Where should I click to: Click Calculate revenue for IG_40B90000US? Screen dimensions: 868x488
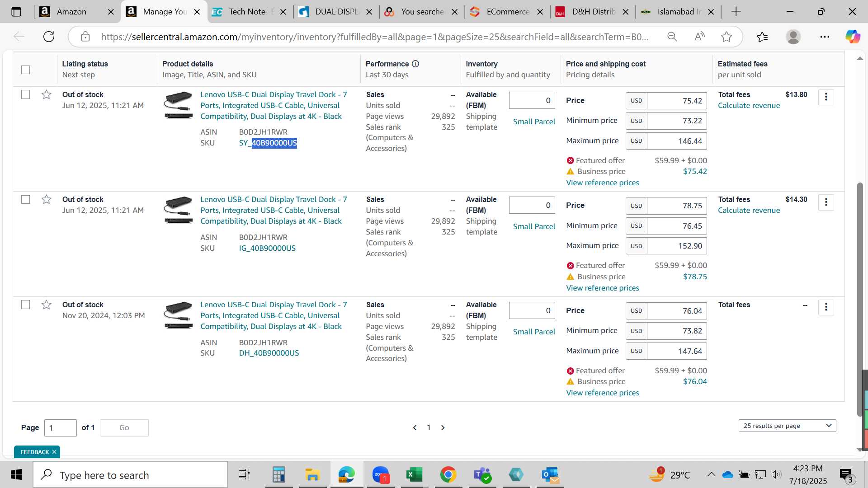click(749, 210)
